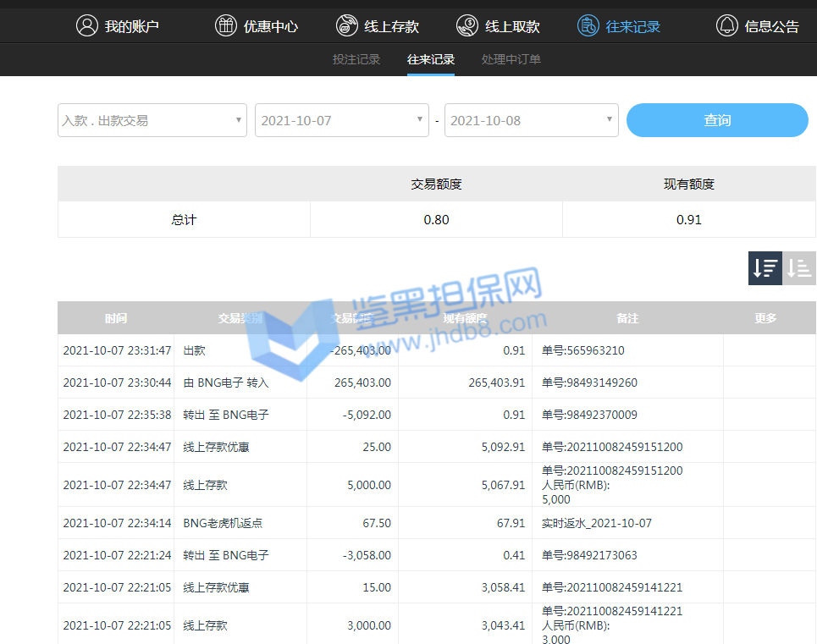Open the gift icon for 优惠中心
The image size is (817, 644).
(226, 25)
